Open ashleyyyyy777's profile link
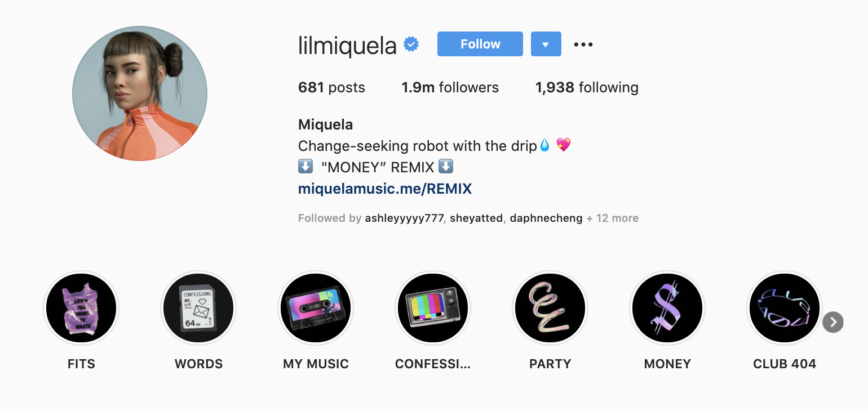This screenshot has width=868, height=411. tap(404, 218)
